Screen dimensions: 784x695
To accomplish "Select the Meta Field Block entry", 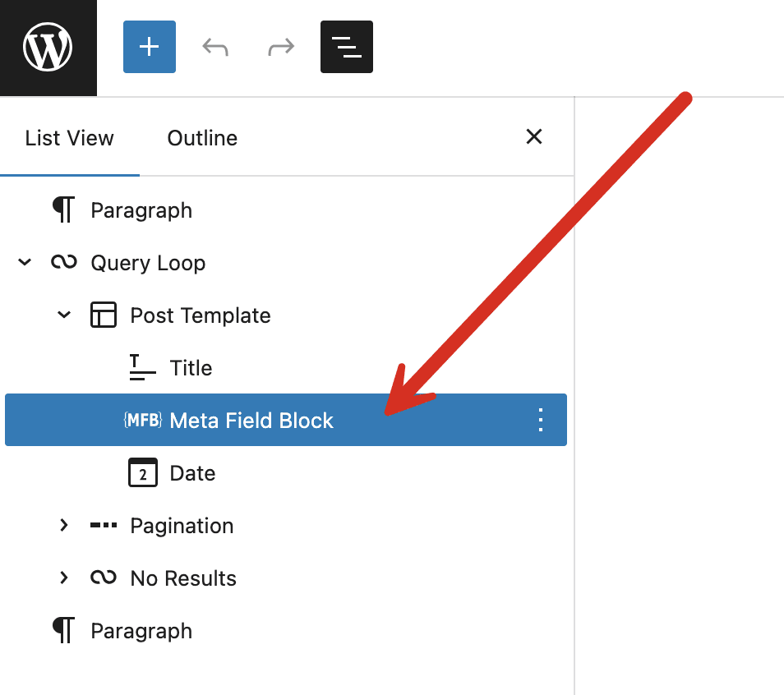I will [x=251, y=420].
